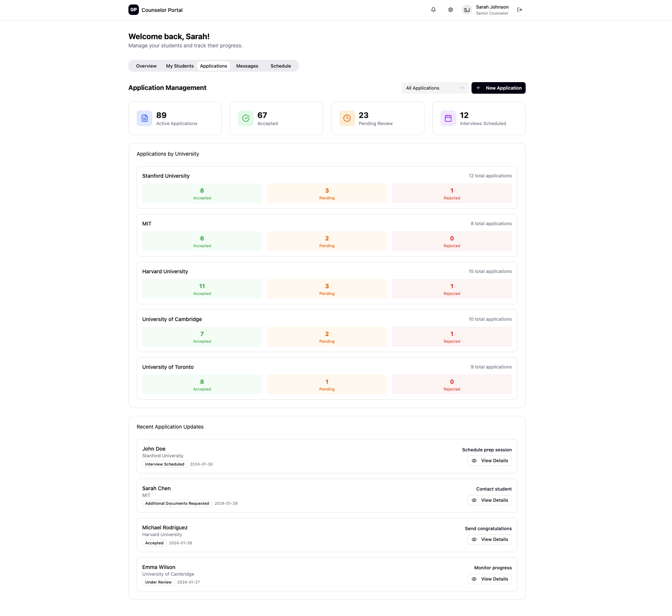Click the New Application button
Screen dimensions: 672x616
pos(498,88)
